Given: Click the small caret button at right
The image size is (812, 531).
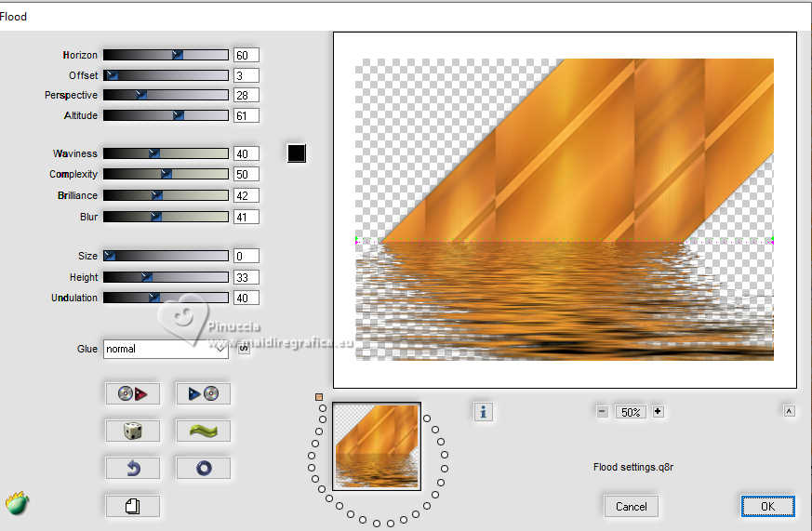Looking at the screenshot, I should pos(789,411).
